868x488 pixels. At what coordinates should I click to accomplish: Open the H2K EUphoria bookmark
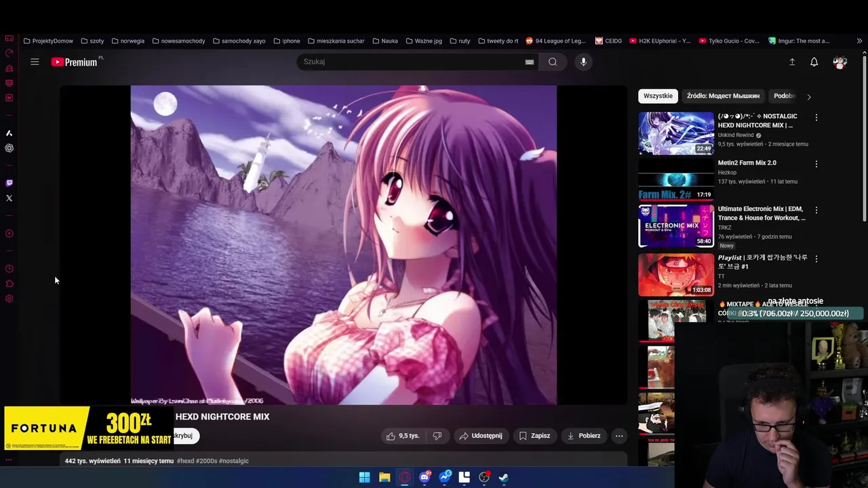click(x=660, y=41)
